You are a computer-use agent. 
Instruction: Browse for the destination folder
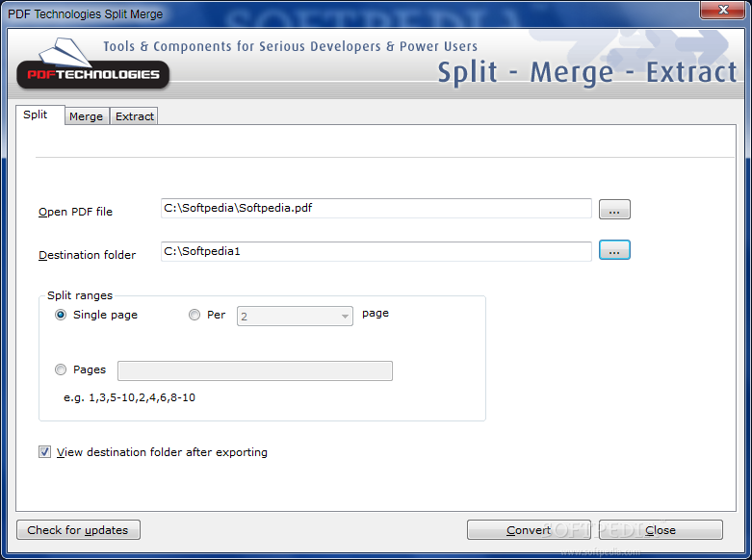tap(614, 250)
